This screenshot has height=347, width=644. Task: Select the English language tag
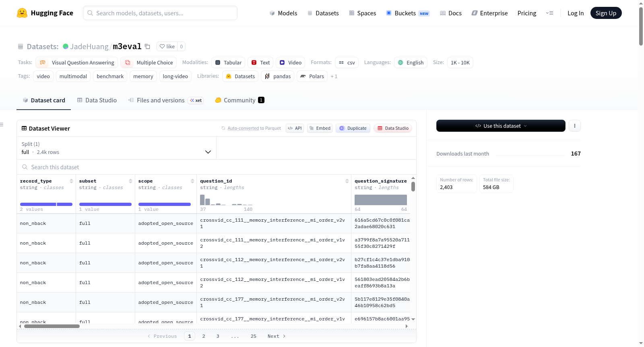pos(411,62)
